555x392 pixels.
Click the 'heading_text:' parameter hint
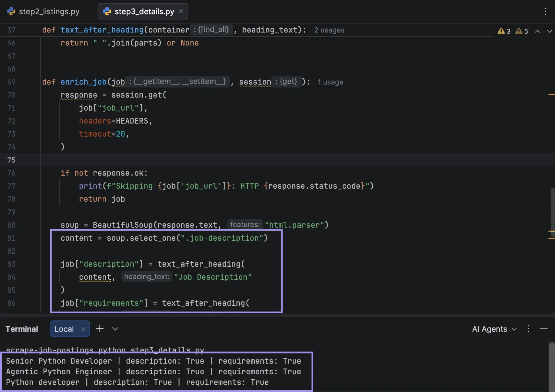pyautogui.click(x=147, y=277)
